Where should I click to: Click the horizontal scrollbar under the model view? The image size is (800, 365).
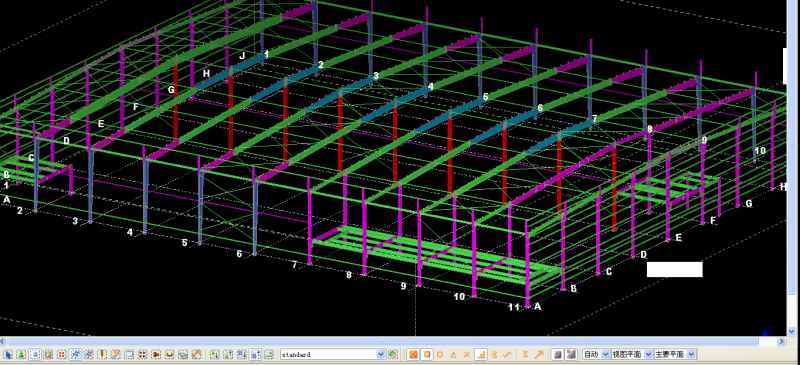tap(393, 340)
